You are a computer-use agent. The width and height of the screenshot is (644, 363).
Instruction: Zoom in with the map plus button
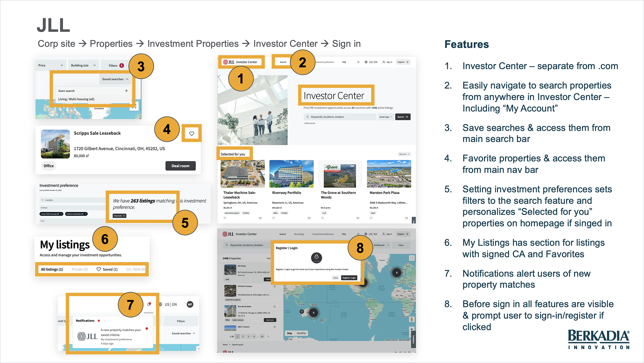coord(412,329)
